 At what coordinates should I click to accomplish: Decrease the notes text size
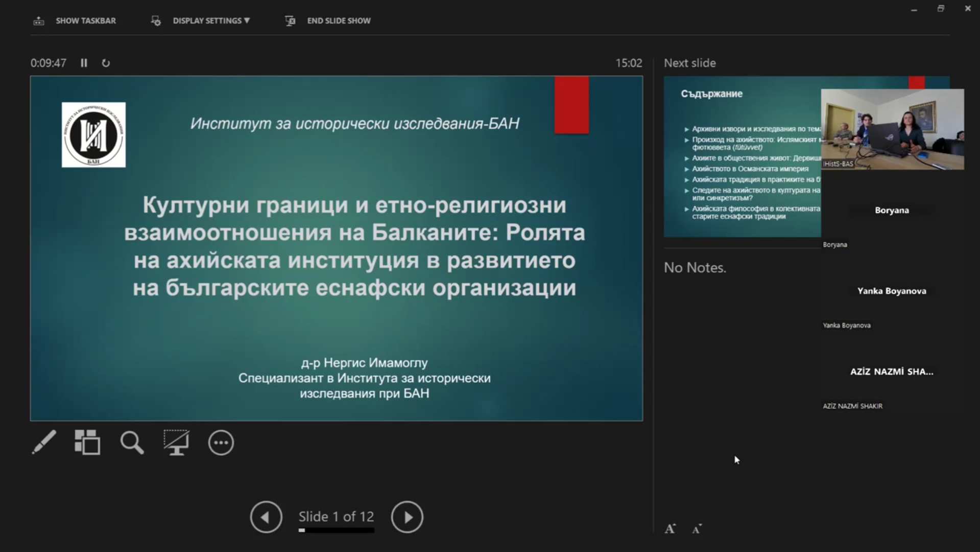pyautogui.click(x=697, y=529)
